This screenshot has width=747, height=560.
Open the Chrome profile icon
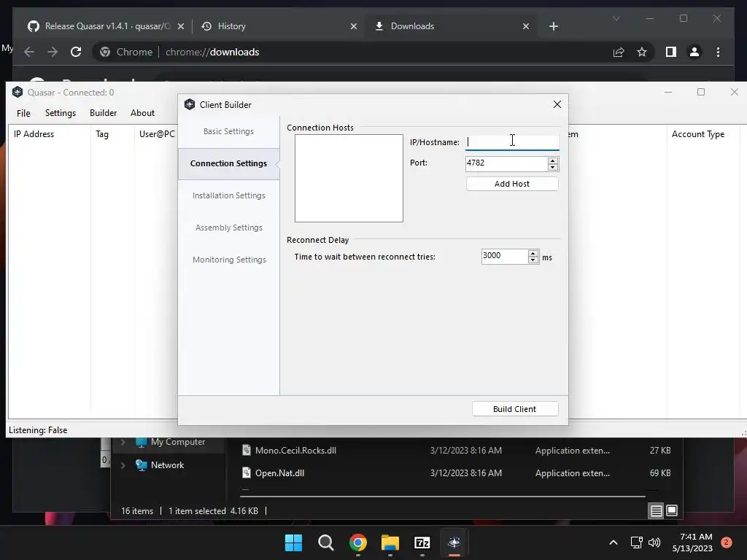(x=694, y=52)
